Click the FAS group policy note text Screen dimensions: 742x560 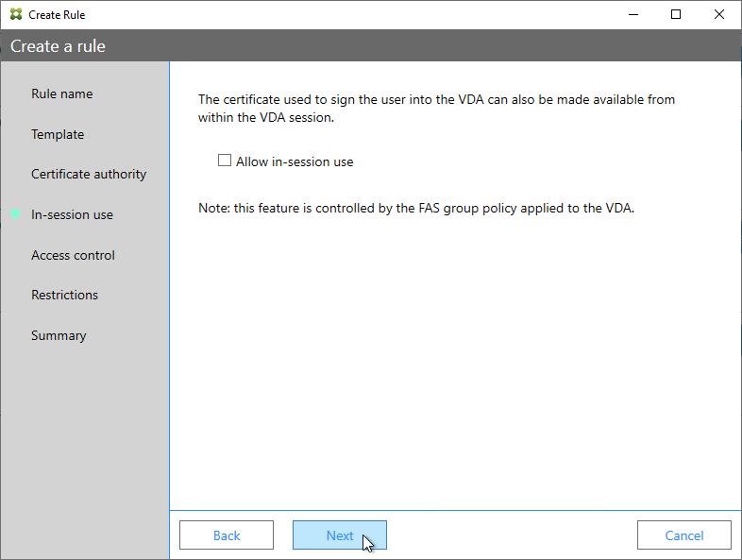tap(416, 209)
